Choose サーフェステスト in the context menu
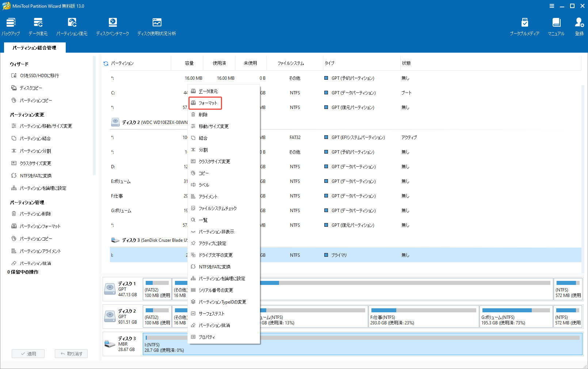This screenshot has height=369, width=588. pos(211,313)
